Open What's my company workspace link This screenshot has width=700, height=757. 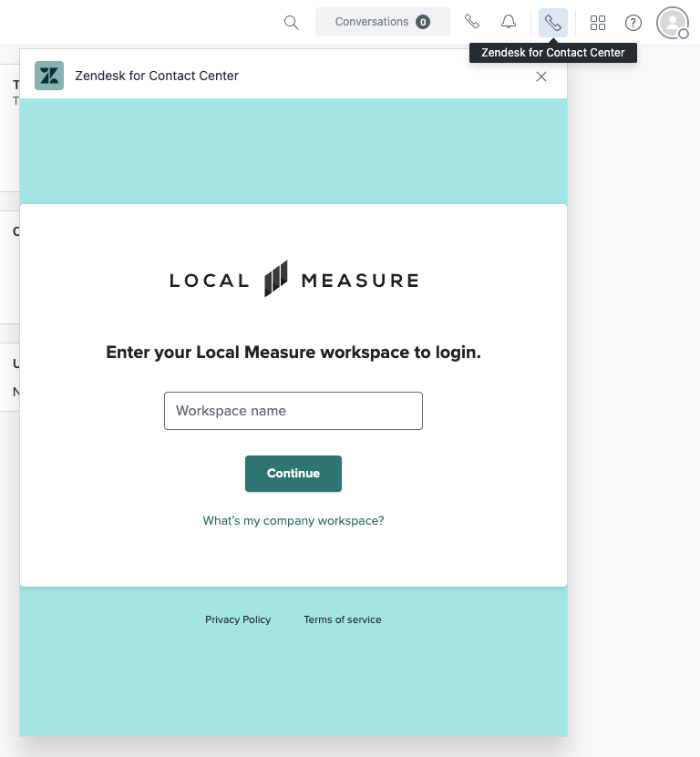293,520
